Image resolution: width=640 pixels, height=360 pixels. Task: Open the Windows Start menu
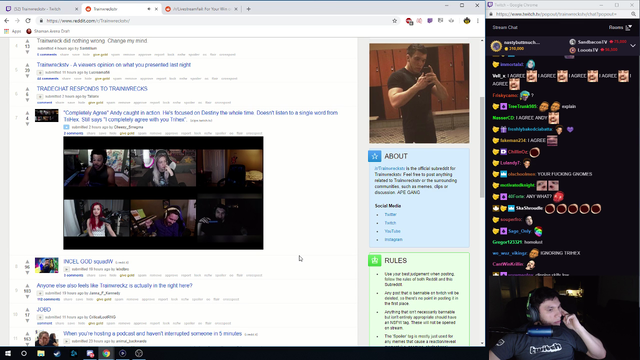[x=8, y=353]
